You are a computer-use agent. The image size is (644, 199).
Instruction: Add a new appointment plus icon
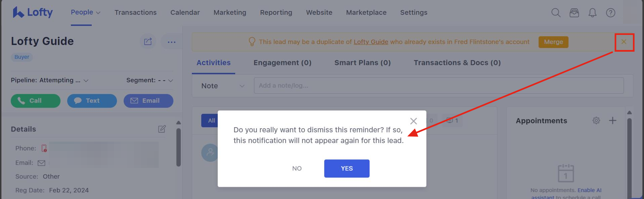click(x=612, y=120)
